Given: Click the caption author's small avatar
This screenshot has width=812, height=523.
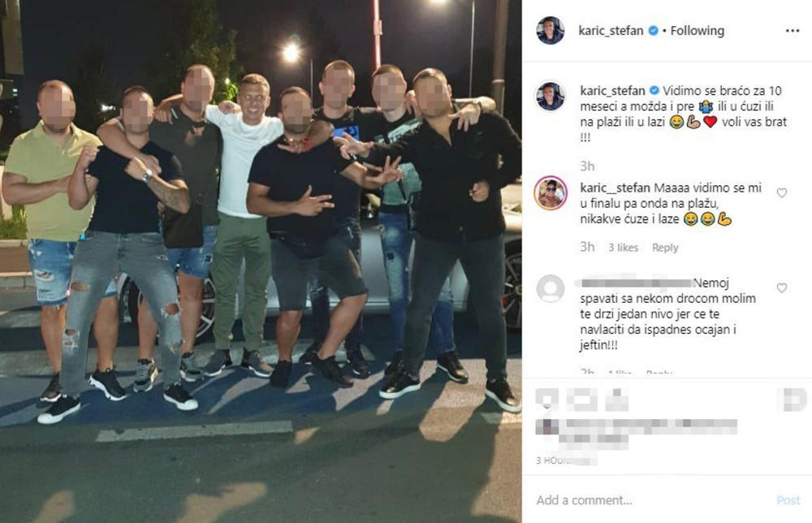Looking at the screenshot, I should (550, 96).
